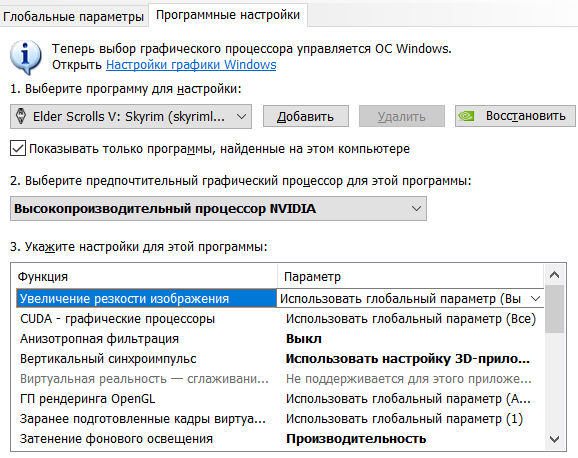Click the settings list scroll up arrow
Screen dimensions: 578x458
(x=554, y=275)
